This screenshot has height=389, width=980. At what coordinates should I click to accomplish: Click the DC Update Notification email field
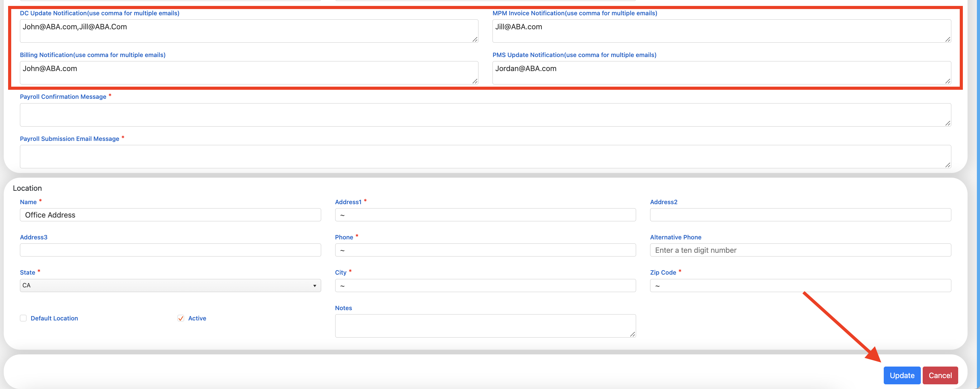click(x=249, y=31)
